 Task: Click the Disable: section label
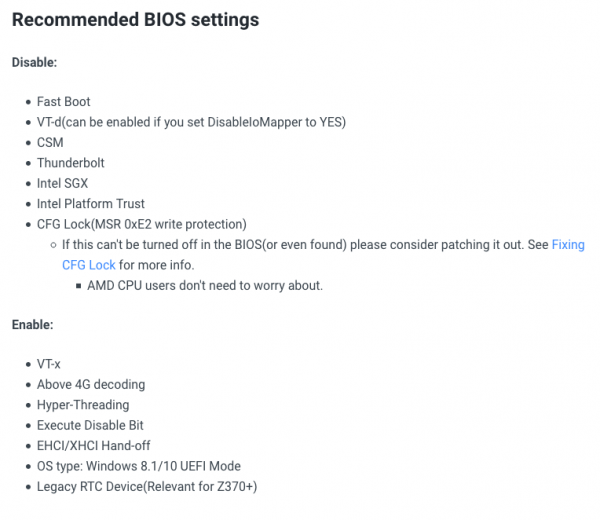click(x=35, y=62)
